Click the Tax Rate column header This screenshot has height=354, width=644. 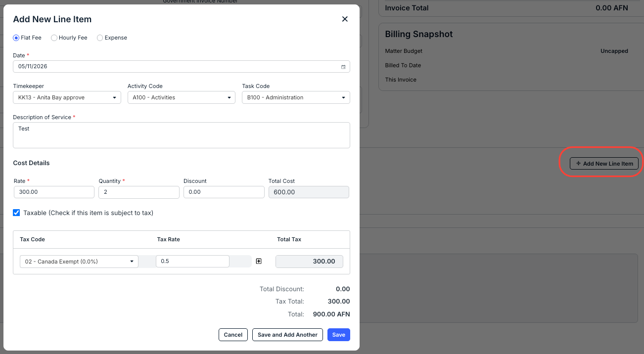tap(169, 239)
